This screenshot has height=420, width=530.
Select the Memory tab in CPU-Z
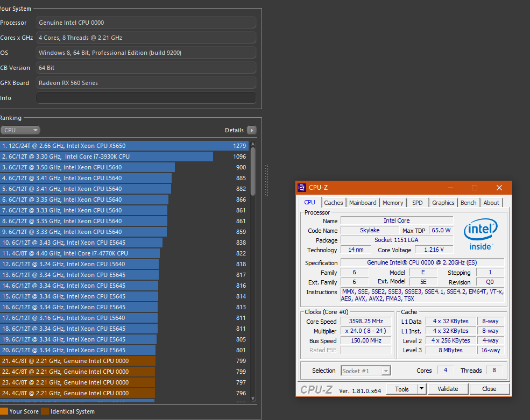(x=393, y=203)
